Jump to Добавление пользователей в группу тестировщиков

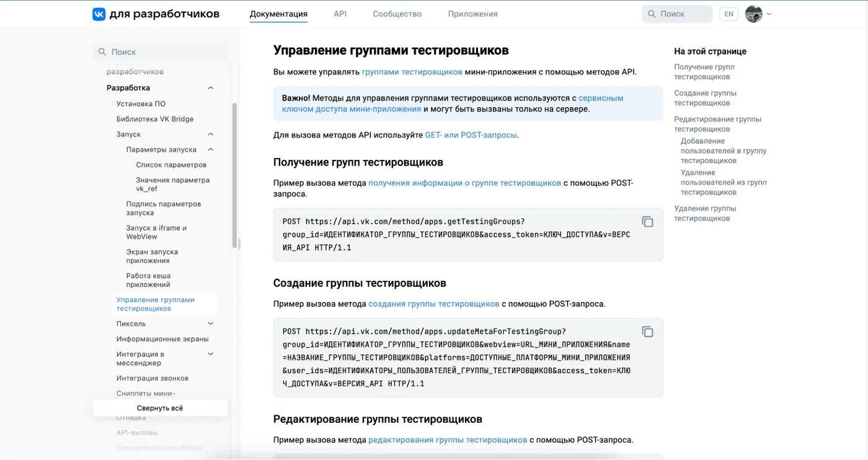point(724,151)
